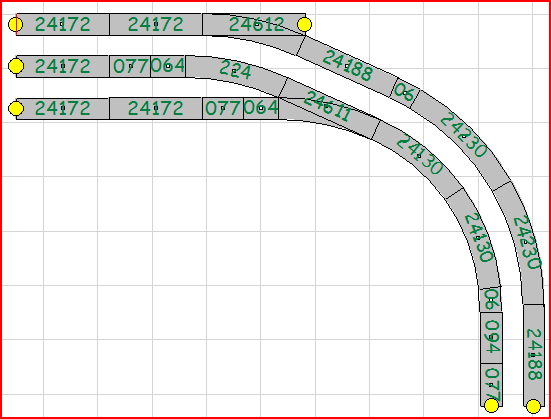Click the upper 24230 outer curve piece
The width and height of the screenshot is (551, 419).
coord(463,136)
